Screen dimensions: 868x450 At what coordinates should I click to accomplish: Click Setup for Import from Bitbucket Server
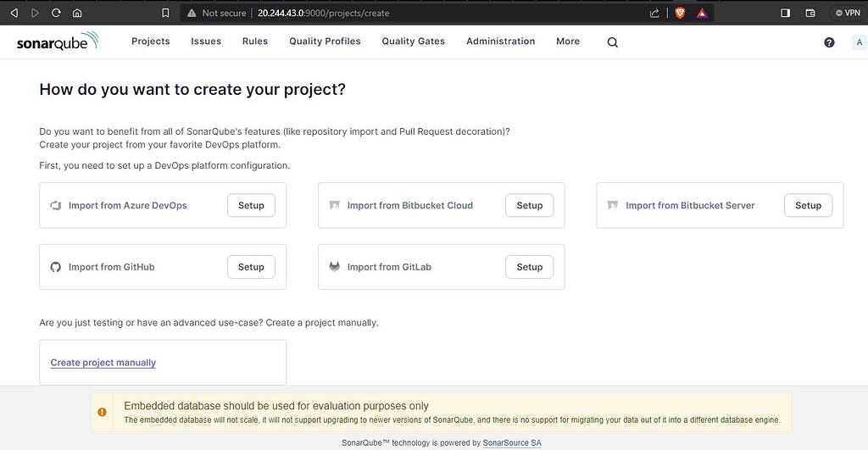click(808, 205)
